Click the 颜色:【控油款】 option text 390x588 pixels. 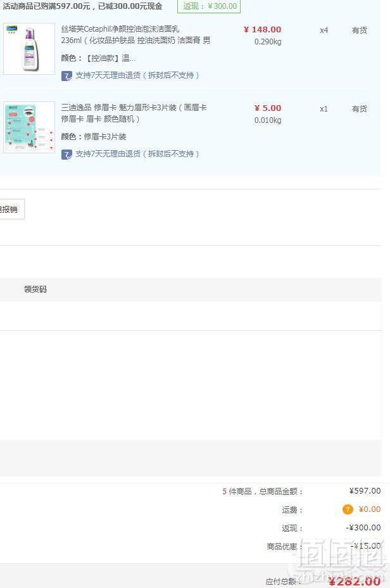coord(98,58)
